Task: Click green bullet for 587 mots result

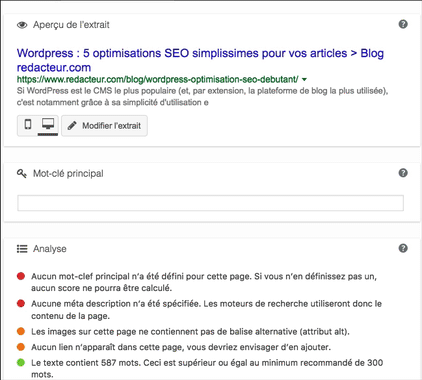Action: pos(21,362)
